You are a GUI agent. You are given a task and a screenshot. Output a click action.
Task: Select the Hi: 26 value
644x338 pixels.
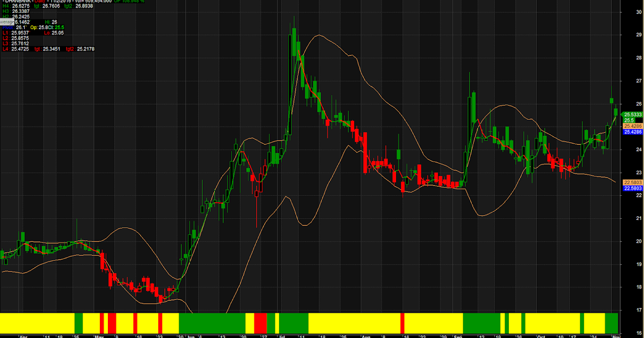tap(51, 22)
